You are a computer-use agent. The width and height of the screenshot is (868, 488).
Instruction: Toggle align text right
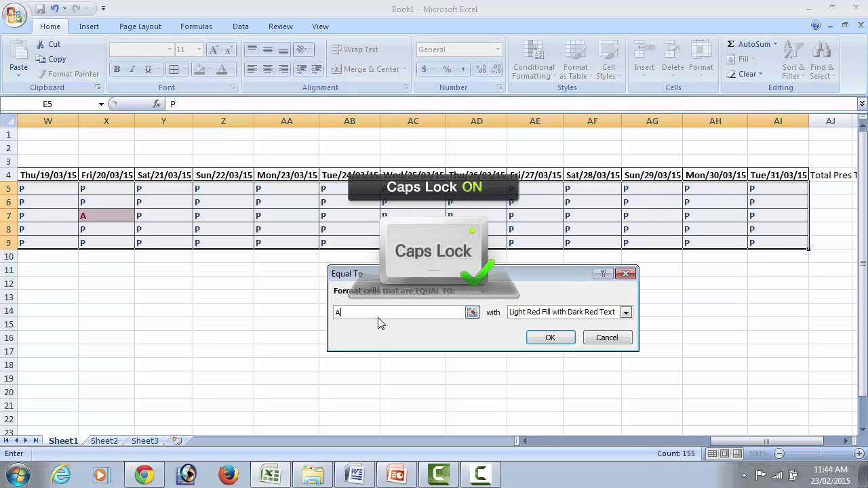pyautogui.click(x=283, y=69)
